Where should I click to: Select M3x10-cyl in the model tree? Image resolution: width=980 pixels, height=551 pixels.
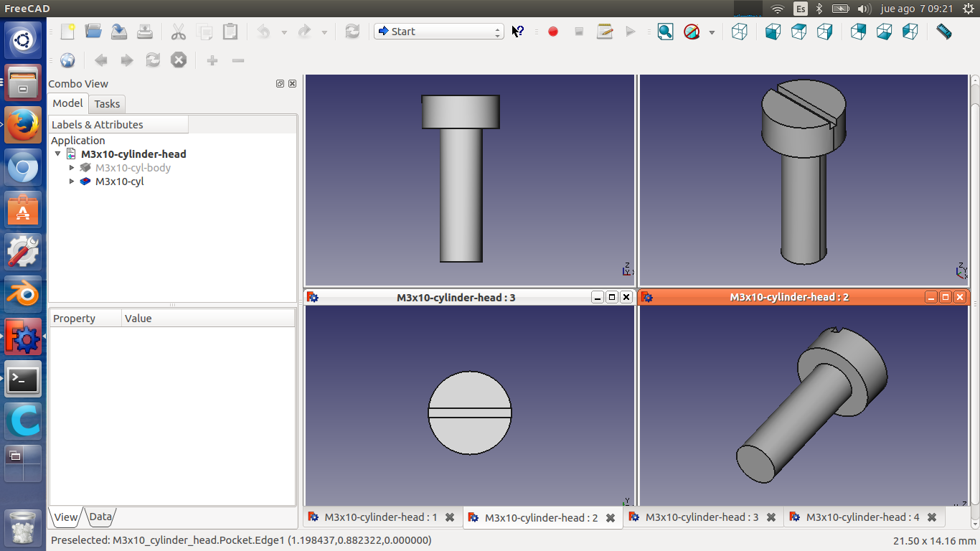119,182
